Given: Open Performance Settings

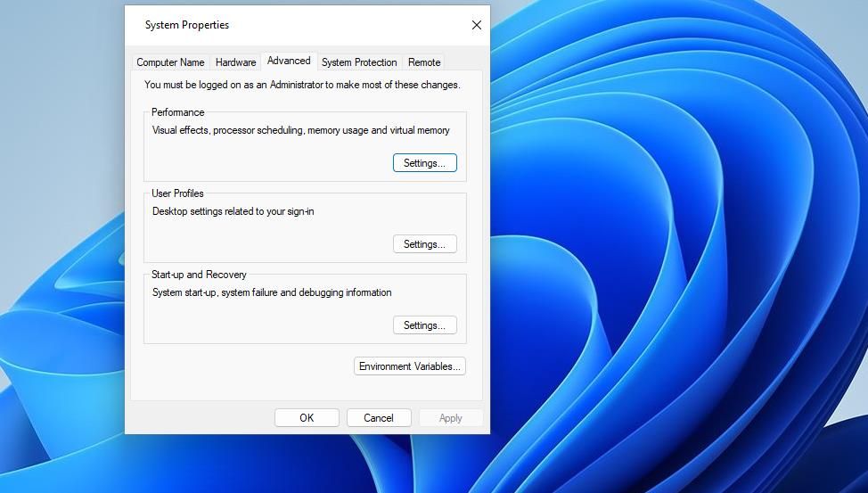Looking at the screenshot, I should click(424, 163).
